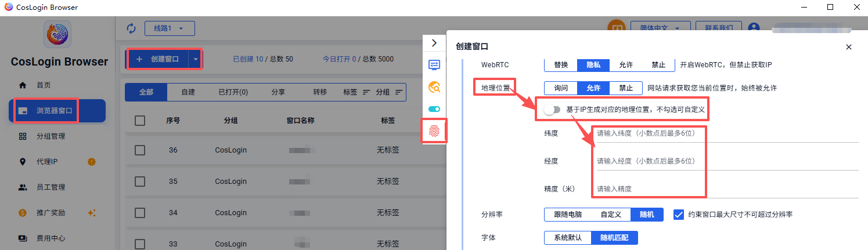
Task: Switch to the 转移 tab
Action: [x=320, y=92]
